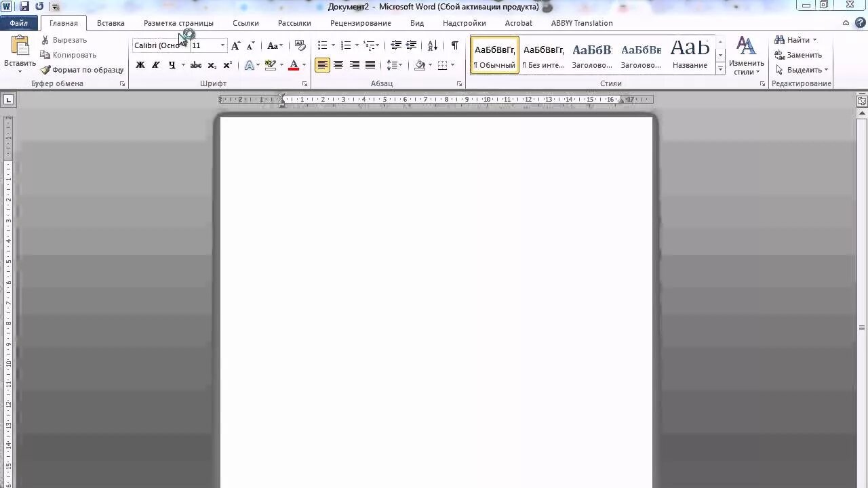Click the Bold (Ж) formatting icon
Screen dimensions: 868x488
[140, 65]
